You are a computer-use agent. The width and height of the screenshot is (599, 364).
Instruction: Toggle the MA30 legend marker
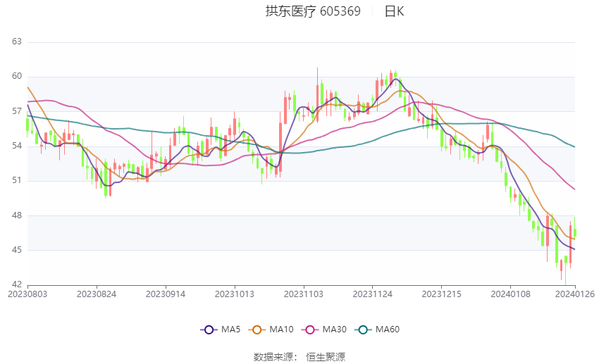point(310,330)
